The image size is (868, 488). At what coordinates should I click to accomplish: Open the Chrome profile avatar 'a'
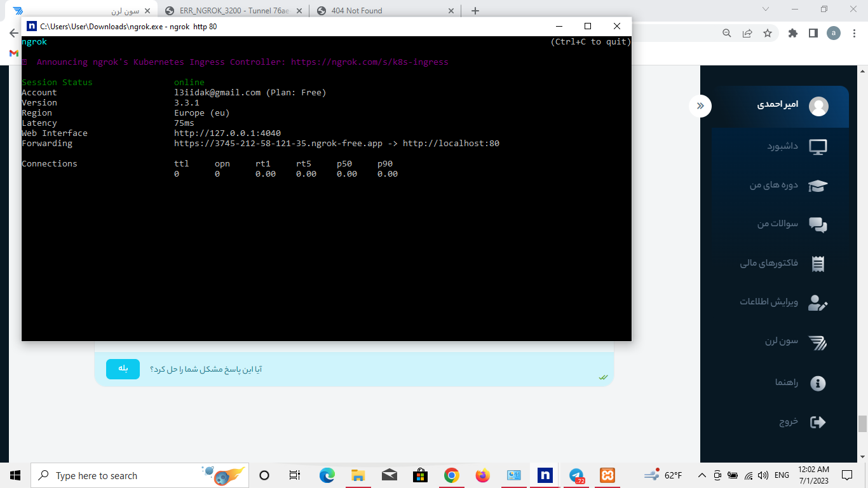coord(833,33)
